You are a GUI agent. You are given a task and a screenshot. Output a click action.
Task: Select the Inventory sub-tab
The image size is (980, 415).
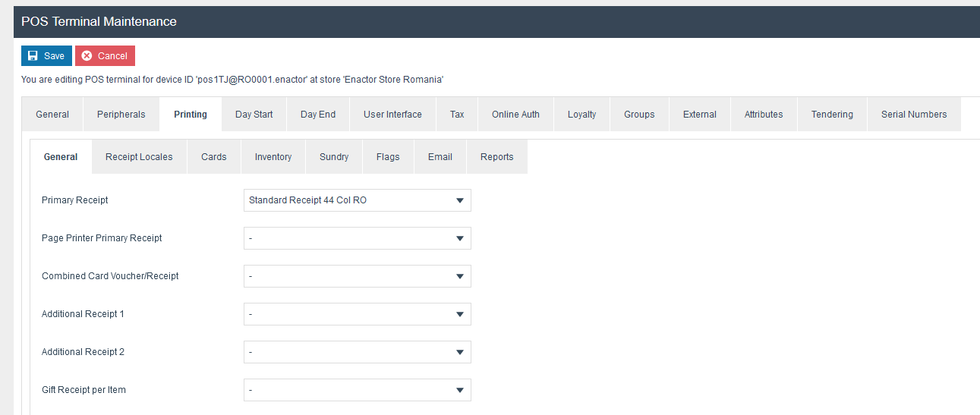pos(273,157)
